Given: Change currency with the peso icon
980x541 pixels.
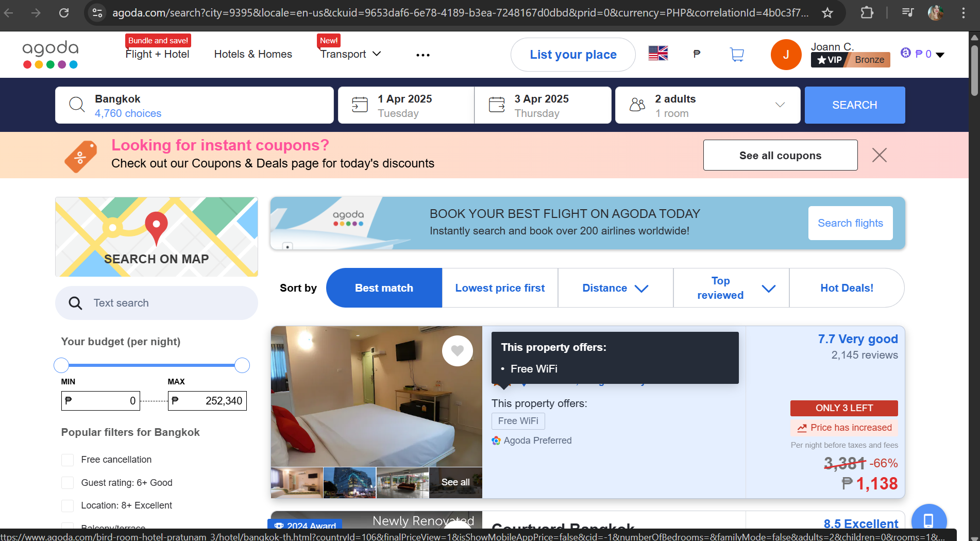Looking at the screenshot, I should coord(697,54).
